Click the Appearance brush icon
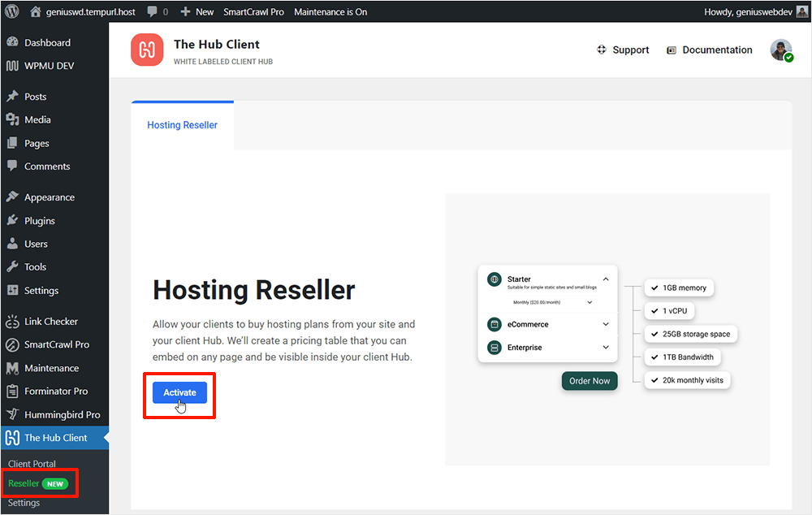Viewport: 812px width, 515px height. tap(12, 197)
